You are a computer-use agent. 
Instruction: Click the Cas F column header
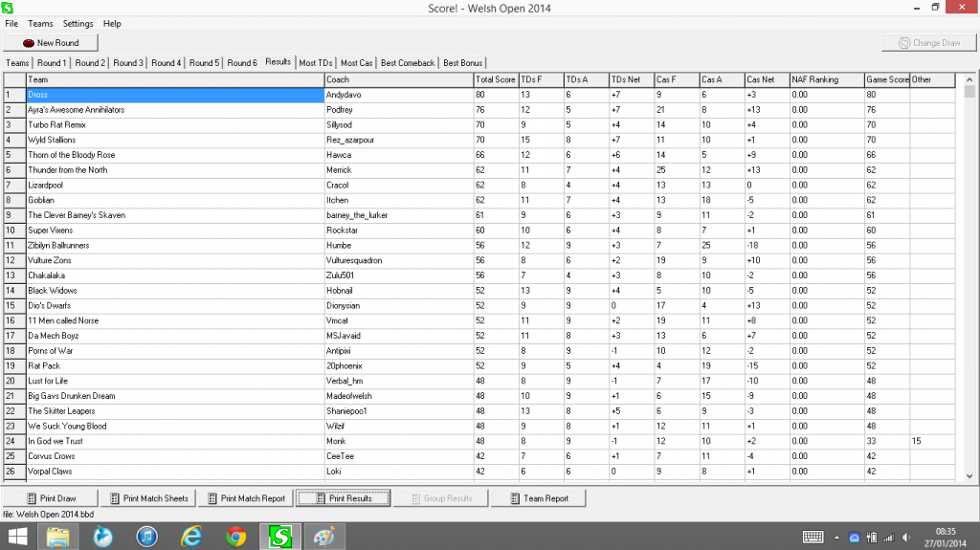(677, 80)
